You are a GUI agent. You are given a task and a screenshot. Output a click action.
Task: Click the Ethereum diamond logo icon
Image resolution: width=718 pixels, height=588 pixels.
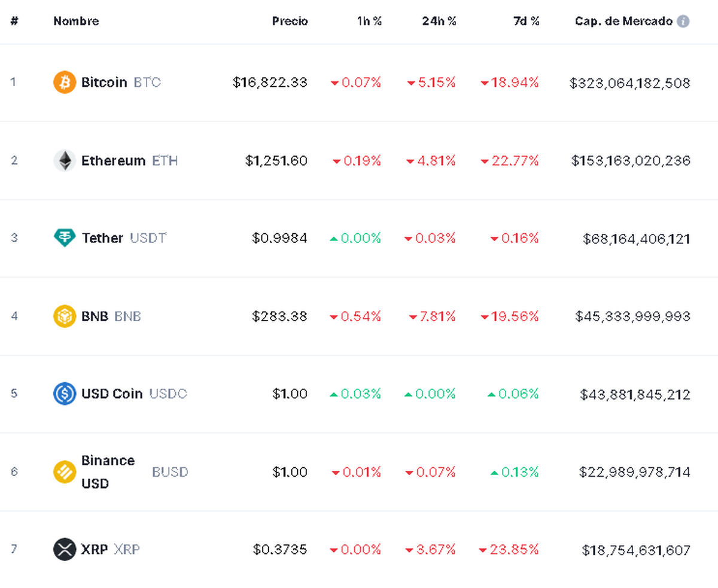(x=65, y=160)
